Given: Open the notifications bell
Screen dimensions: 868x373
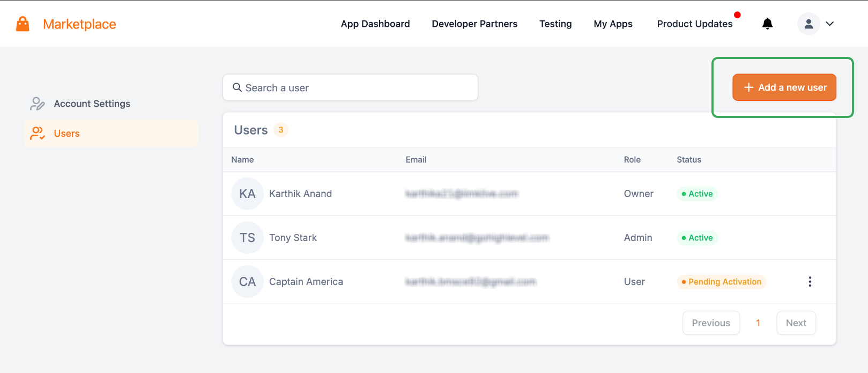Looking at the screenshot, I should pos(768,24).
